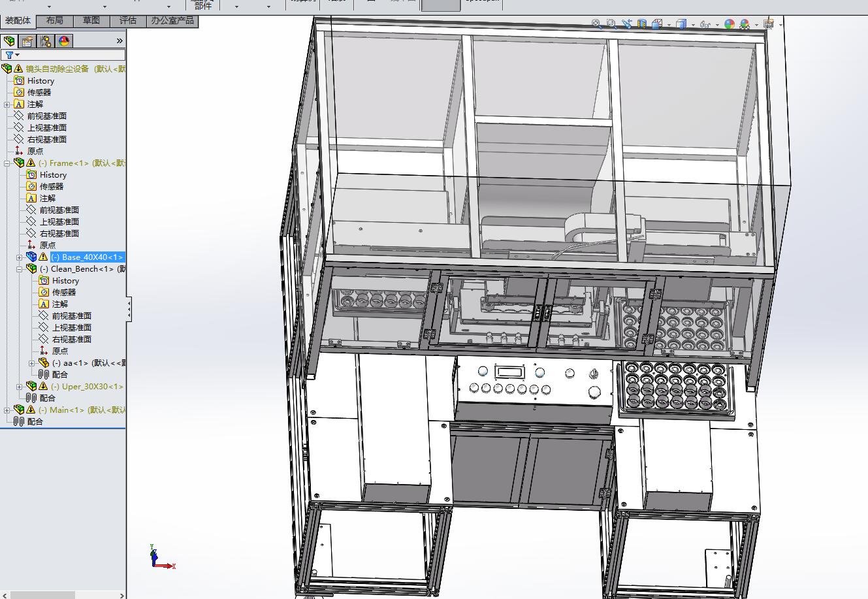
Task: Expand the top-level 注解 node
Action: coord(7,105)
